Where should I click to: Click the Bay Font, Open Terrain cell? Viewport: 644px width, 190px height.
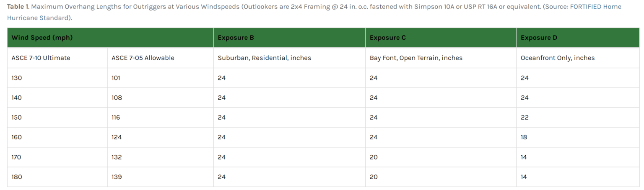point(416,58)
